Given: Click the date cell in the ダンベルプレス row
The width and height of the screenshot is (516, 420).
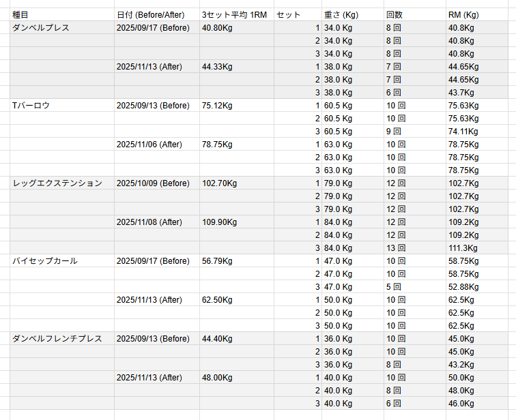Looking at the screenshot, I should (157, 27).
